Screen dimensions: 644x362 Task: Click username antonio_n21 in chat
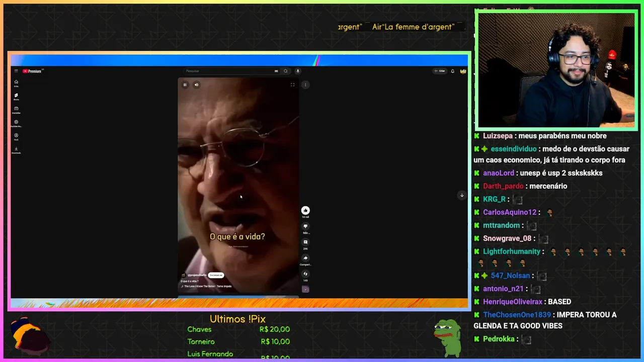coord(503,289)
